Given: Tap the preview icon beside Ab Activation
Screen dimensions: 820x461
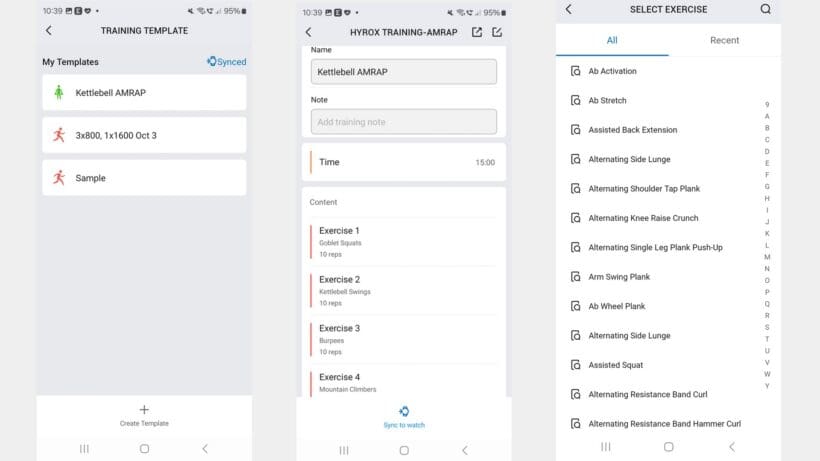Looking at the screenshot, I should pos(575,71).
